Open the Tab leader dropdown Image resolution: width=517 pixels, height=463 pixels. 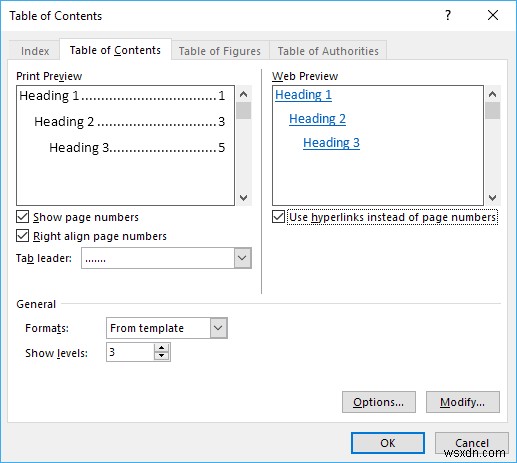click(242, 258)
